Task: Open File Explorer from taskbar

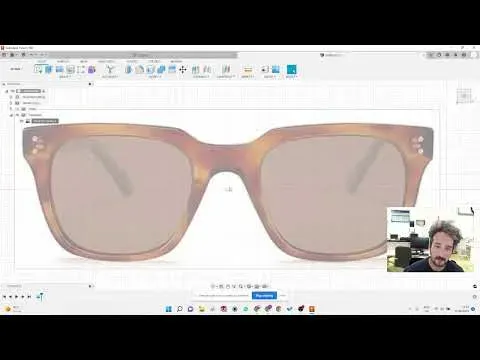Action: (202, 309)
